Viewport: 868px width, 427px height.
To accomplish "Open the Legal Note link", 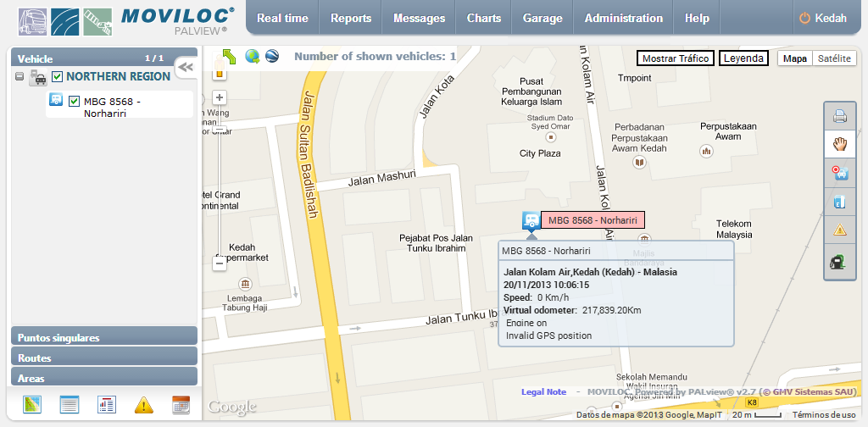I will coord(543,391).
